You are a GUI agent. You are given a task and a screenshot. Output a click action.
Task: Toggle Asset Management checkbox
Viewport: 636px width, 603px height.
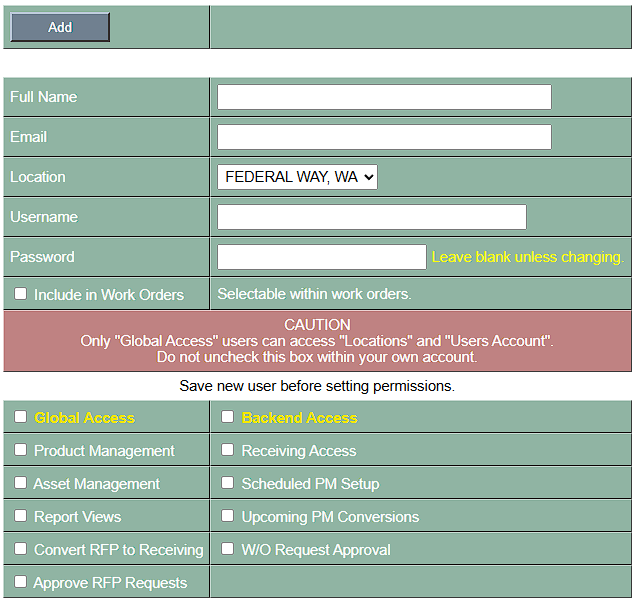click(21, 483)
